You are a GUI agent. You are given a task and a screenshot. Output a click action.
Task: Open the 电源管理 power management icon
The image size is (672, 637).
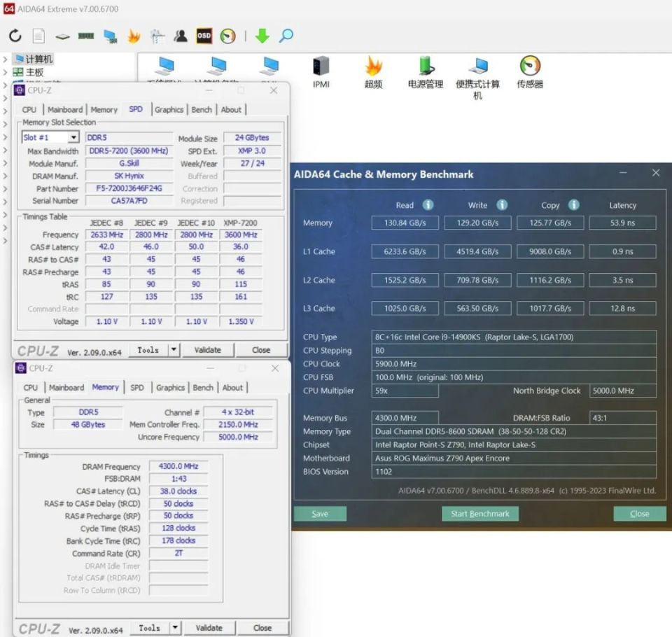426,66
